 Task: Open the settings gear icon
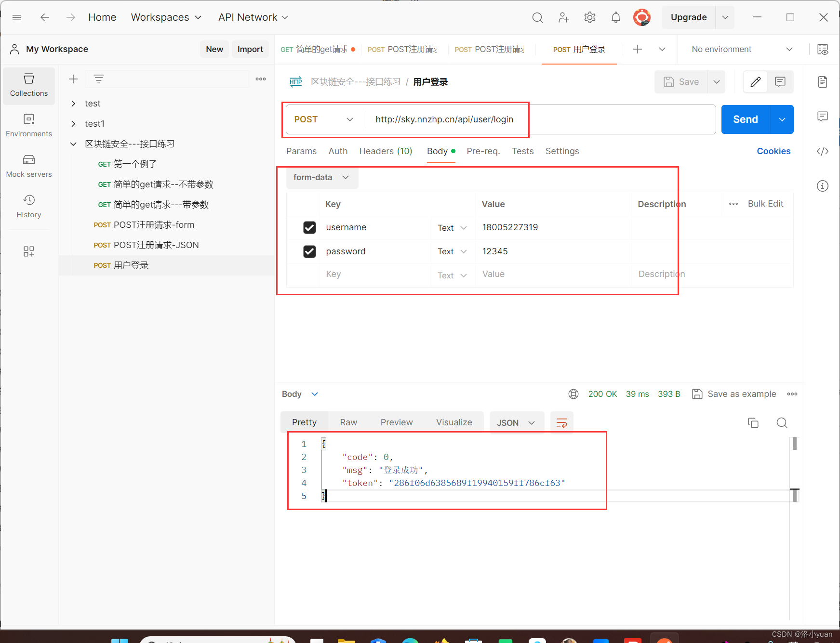click(590, 18)
